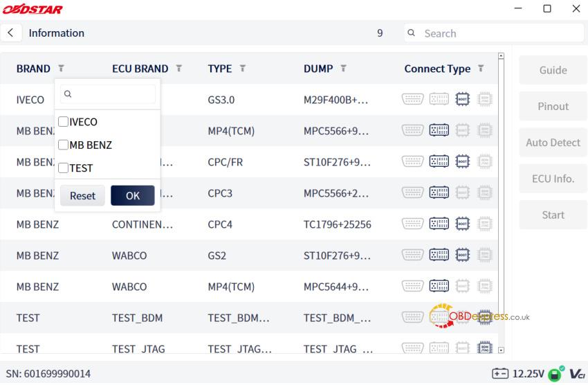Click the 12.25V voltage reading
588x385 pixels.
pyautogui.click(x=528, y=374)
